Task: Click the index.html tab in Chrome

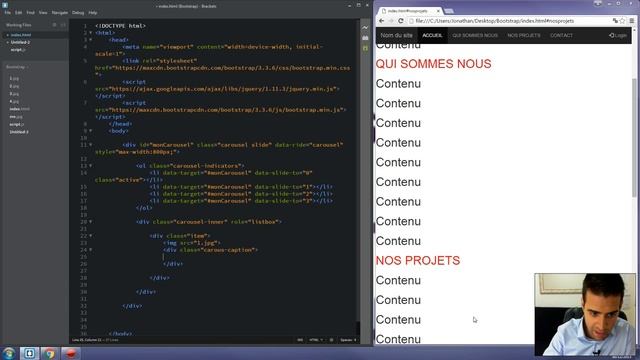Action: point(409,11)
